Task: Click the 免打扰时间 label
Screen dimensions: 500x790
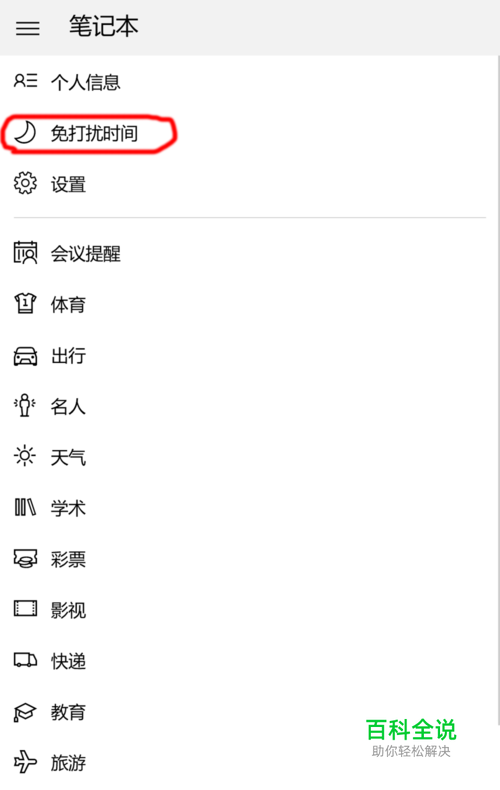Action: [x=94, y=134]
